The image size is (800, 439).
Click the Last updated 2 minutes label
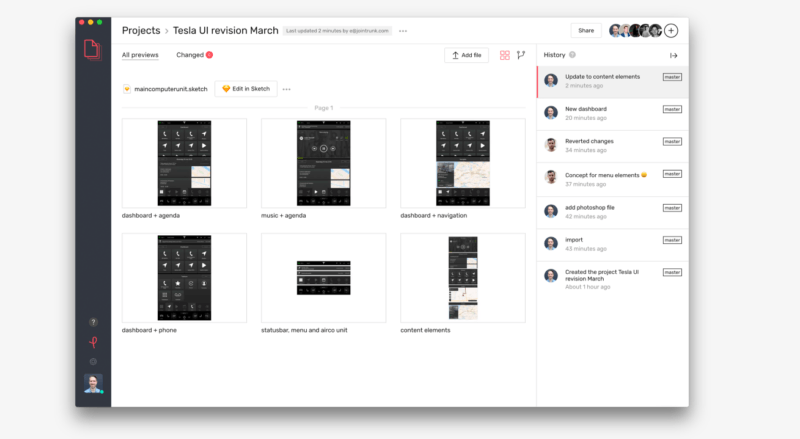coord(337,31)
